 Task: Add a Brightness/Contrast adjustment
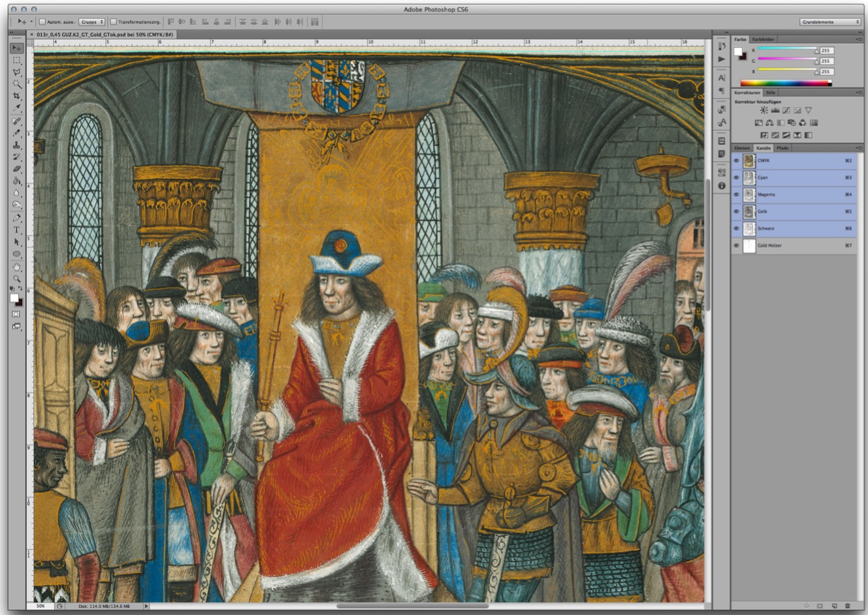(764, 110)
